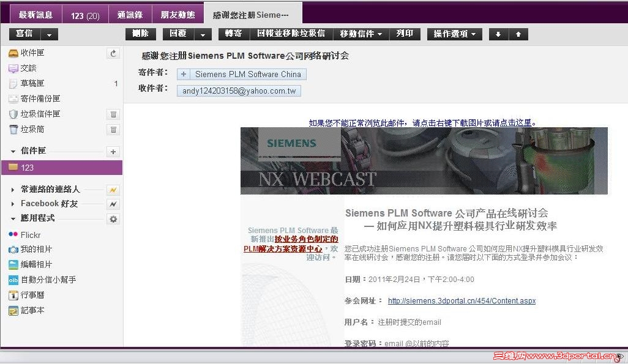
Task: Open 編輯相片 photo editor
Action: (30, 264)
